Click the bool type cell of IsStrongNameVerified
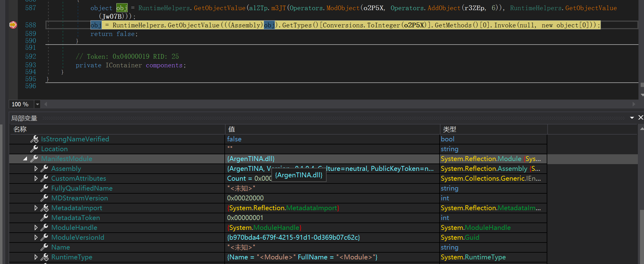This screenshot has height=264, width=644. click(448, 139)
